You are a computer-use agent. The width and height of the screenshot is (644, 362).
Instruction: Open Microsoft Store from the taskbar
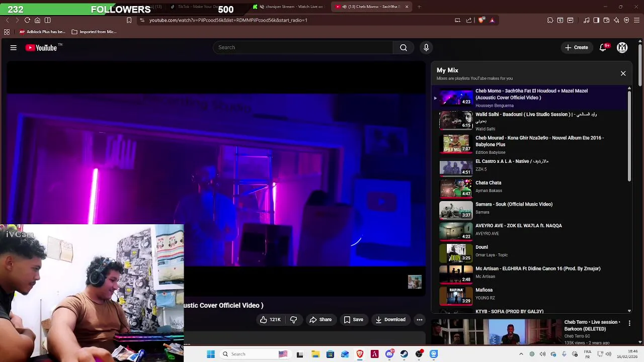(x=330, y=354)
